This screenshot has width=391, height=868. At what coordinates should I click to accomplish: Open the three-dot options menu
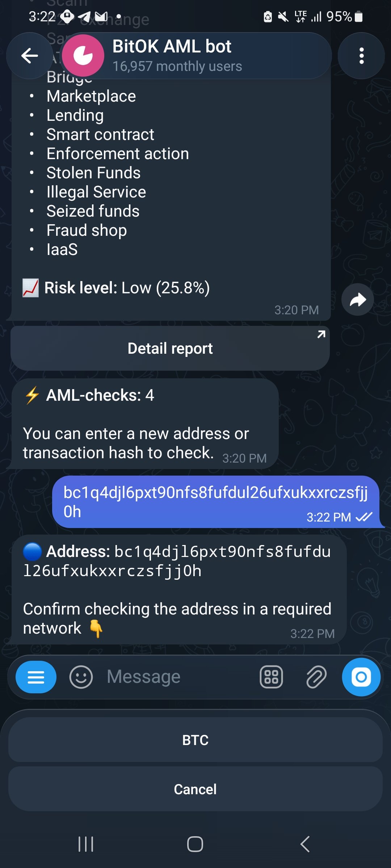coord(361,56)
